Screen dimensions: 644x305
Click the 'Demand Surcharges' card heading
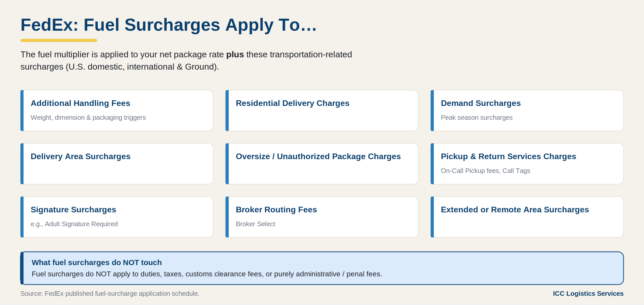click(480, 103)
